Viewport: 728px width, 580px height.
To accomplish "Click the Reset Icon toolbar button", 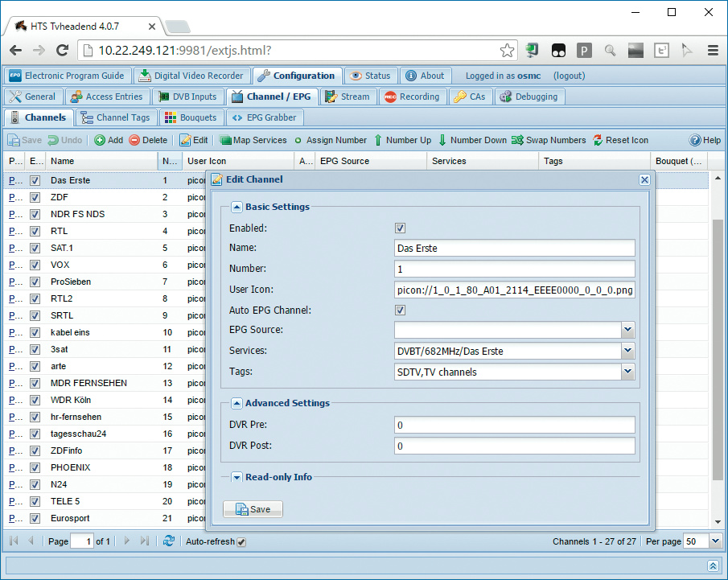I will pos(598,140).
